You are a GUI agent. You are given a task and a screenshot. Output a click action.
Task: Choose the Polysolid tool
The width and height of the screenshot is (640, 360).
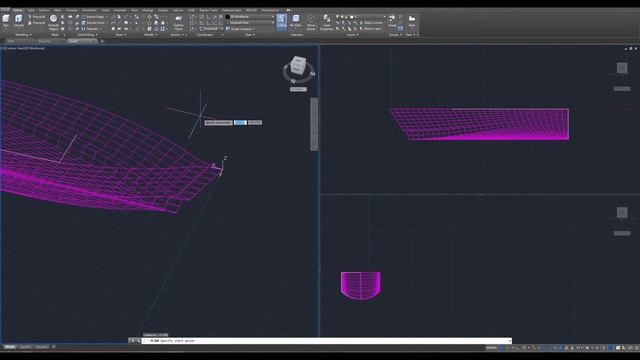click(37, 17)
